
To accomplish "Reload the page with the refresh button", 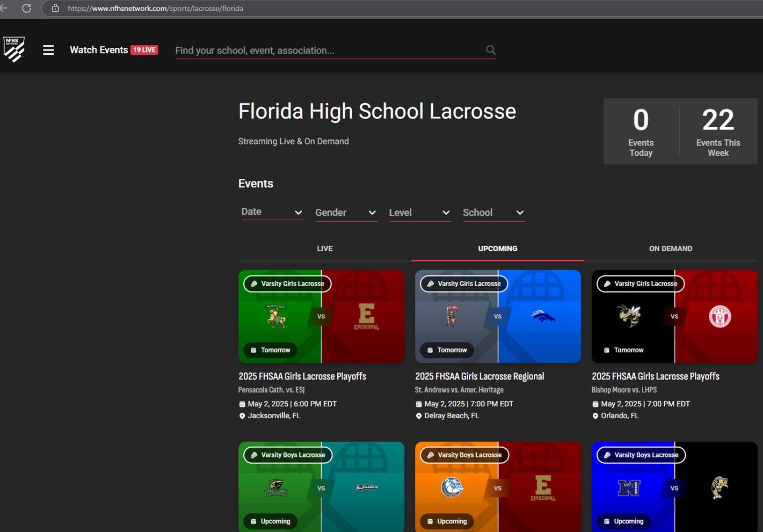I will 26,8.
